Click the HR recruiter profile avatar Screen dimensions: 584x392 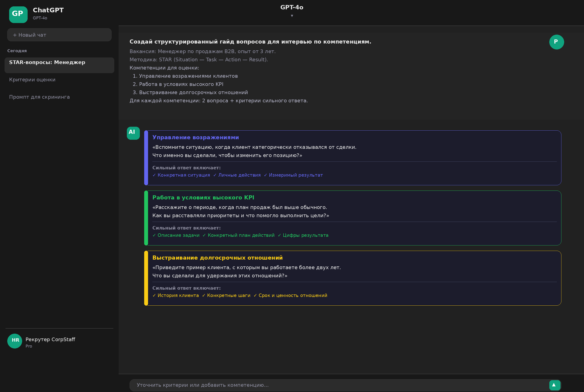15,341
